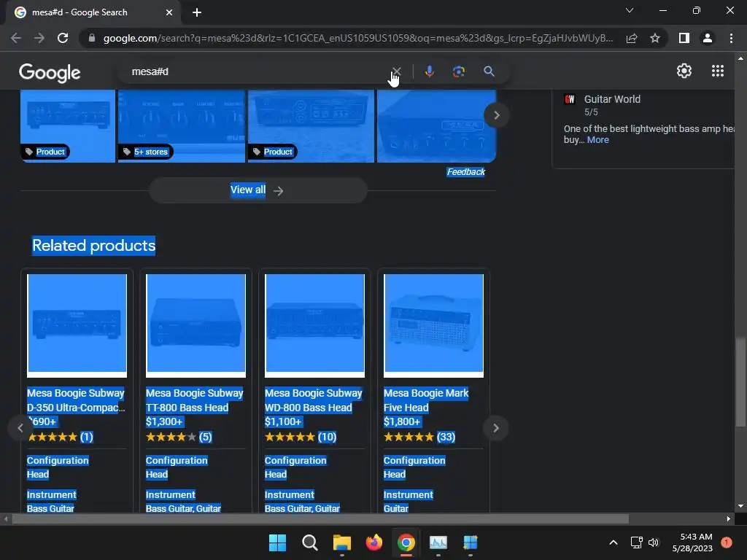View site information lock icon
Viewport: 747px width, 560px height.
tap(92, 38)
